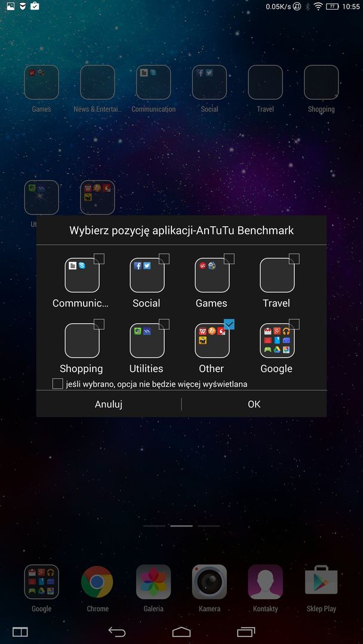Go to the first home screen page indicator

(154, 526)
